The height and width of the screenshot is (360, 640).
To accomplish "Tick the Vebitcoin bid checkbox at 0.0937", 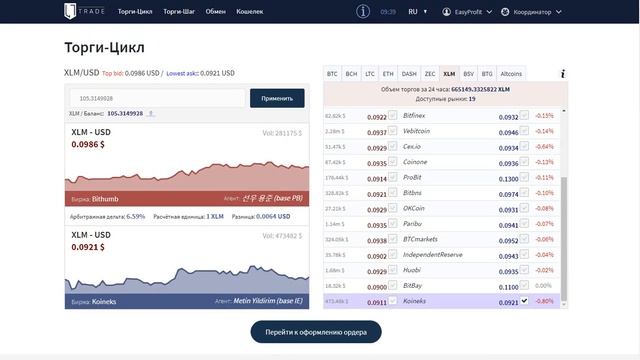I will point(392,131).
